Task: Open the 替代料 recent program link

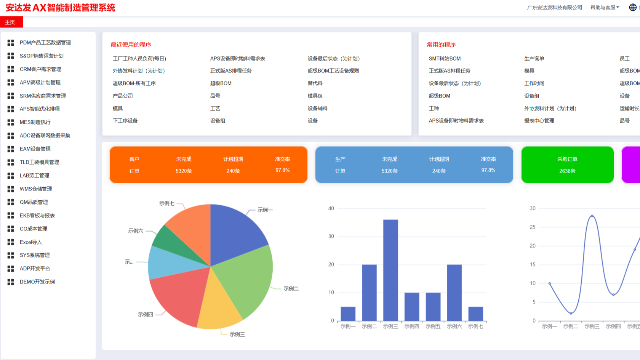Action: pyautogui.click(x=315, y=83)
